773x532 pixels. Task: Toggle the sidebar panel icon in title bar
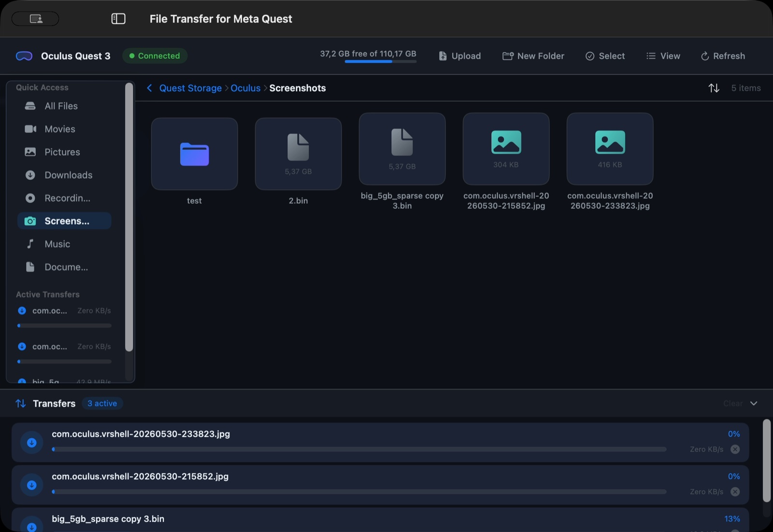pyautogui.click(x=118, y=18)
